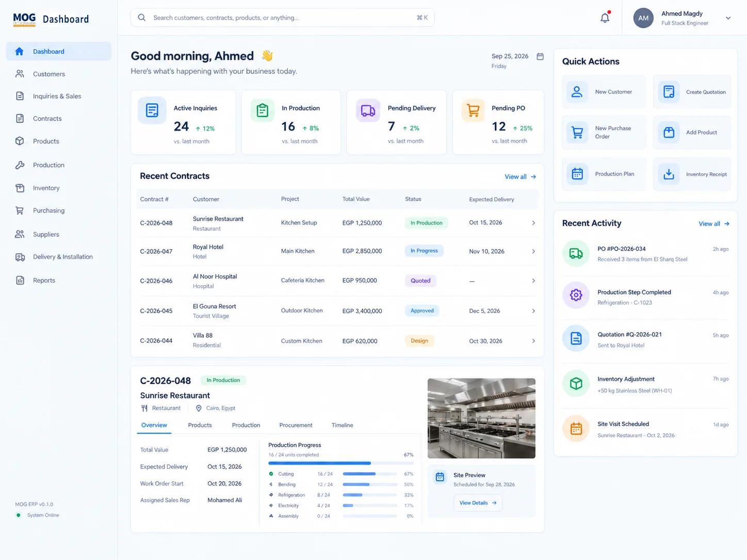Click the View Details button
Image resolution: width=747 pixels, height=560 pixels.
click(478, 503)
